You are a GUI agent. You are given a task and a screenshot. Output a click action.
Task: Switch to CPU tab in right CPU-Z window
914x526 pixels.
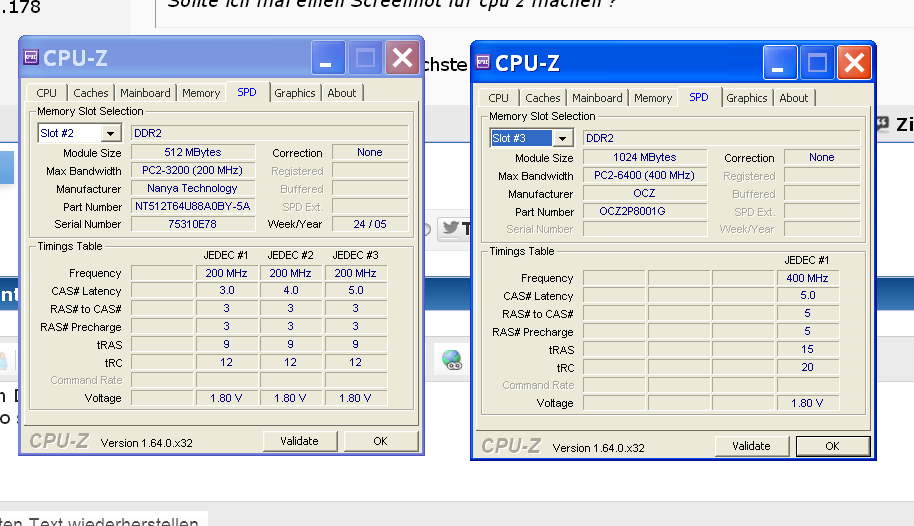pos(498,98)
